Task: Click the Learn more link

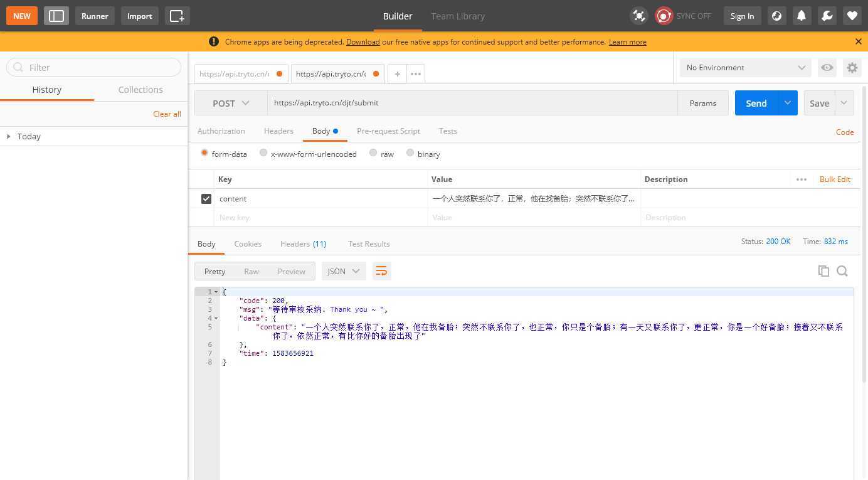Action: point(627,41)
